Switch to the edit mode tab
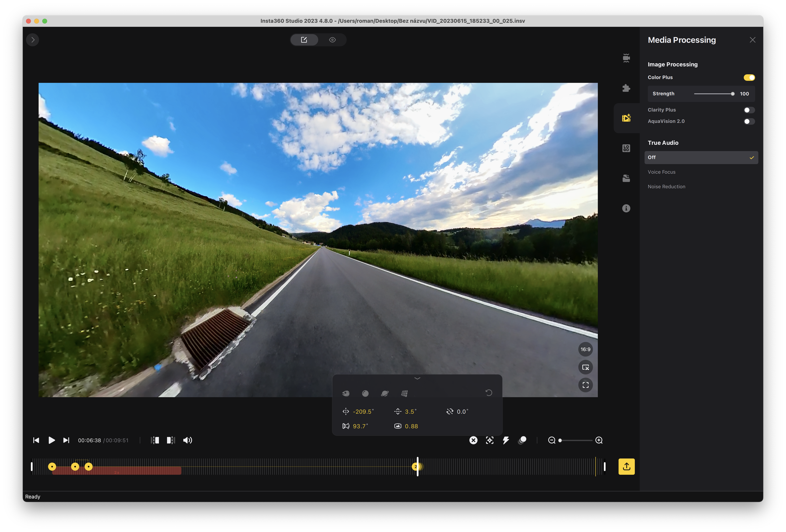This screenshot has width=786, height=532. (x=304, y=40)
